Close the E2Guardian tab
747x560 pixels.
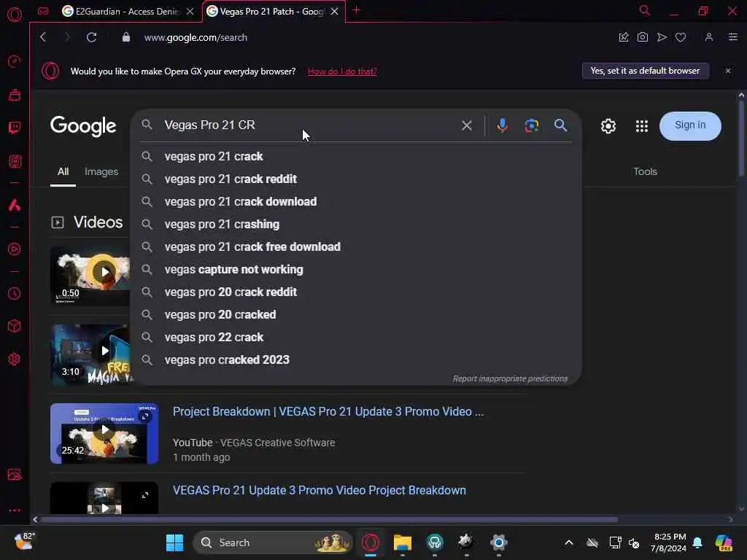click(x=190, y=12)
